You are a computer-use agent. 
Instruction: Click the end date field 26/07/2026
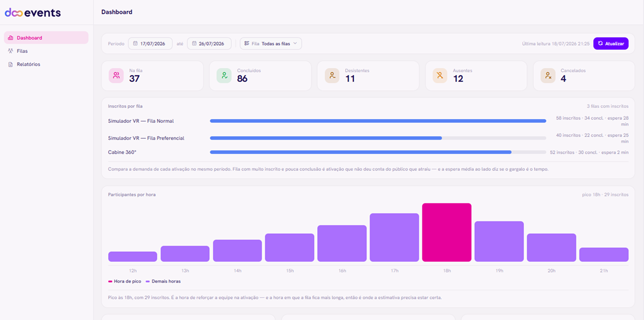209,44
